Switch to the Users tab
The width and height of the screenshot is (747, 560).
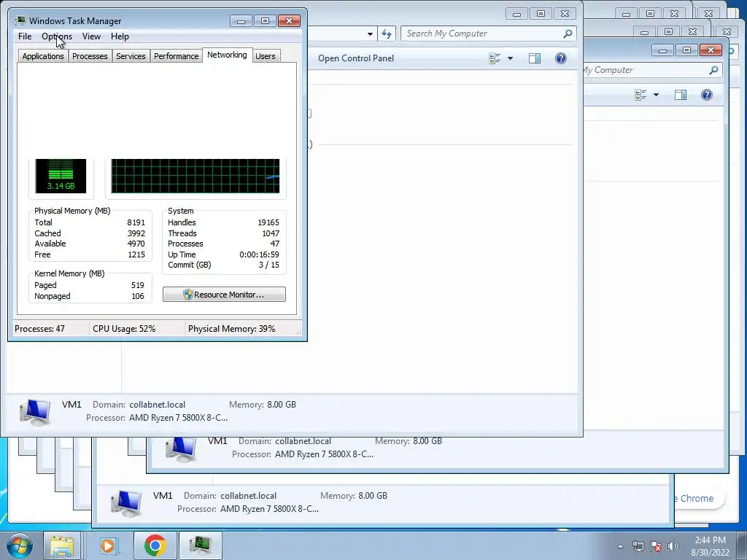[x=265, y=56]
